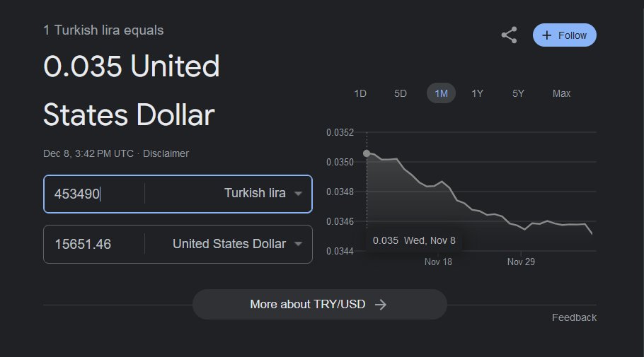Click the Feedback link
This screenshot has width=644, height=357.
coord(574,317)
